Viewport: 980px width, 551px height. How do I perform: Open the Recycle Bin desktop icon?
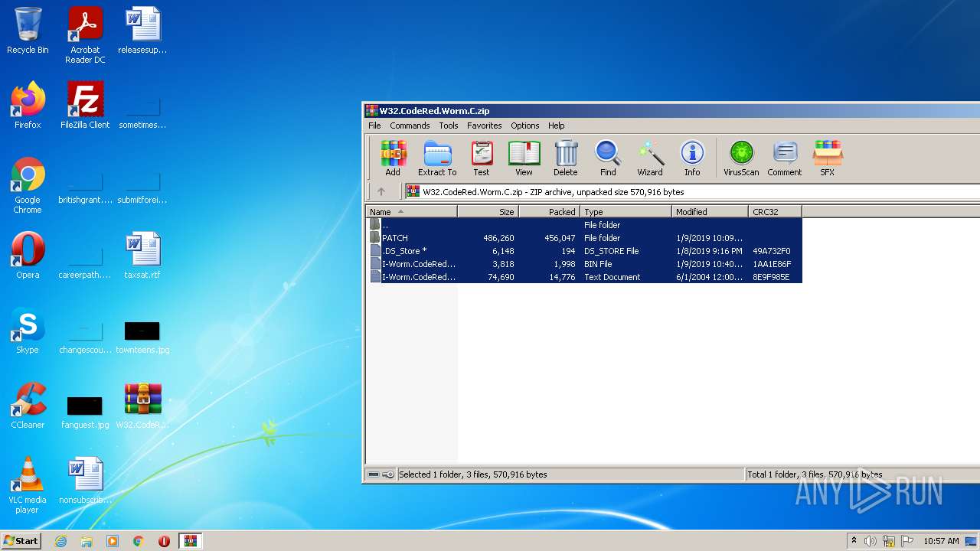(28, 31)
